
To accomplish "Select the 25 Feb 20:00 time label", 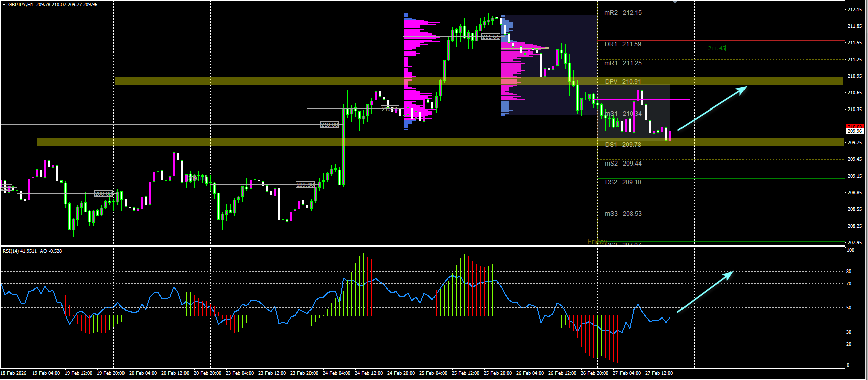I will coord(498,373).
